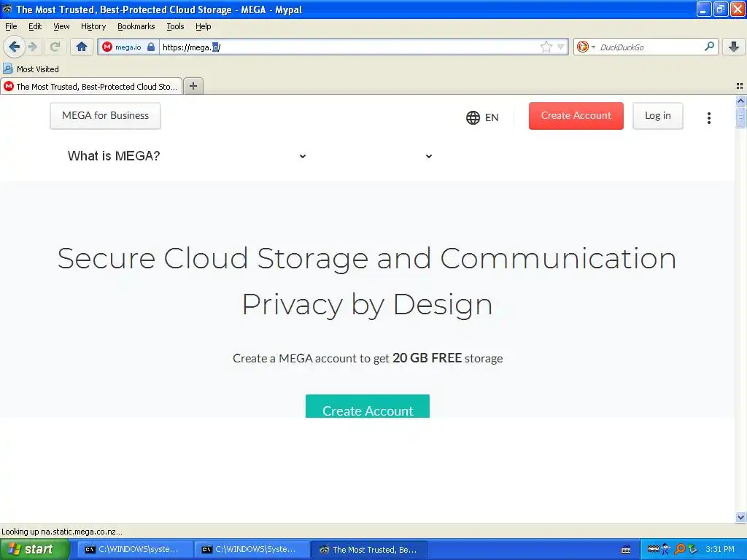Open the Edit menu
The width and height of the screenshot is (747, 560).
pos(35,26)
